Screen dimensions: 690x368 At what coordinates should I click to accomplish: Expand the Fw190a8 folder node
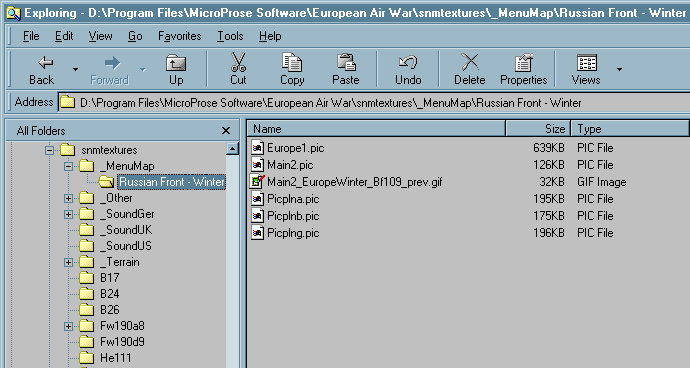coord(68,326)
